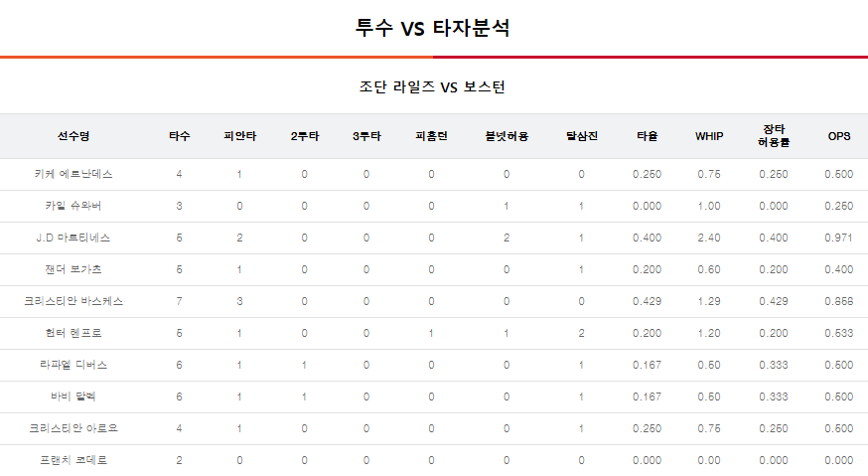This screenshot has width=868, height=476.
Task: Click 타율 value '0.429' for 크리스티안 바스케스
Action: tap(648, 301)
